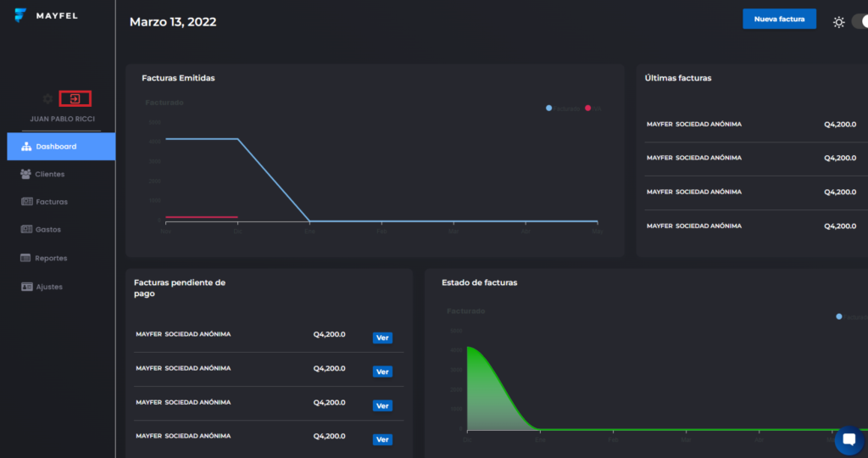The height and width of the screenshot is (458, 868).
Task: Click the Facturas sidebar icon
Action: 26,202
